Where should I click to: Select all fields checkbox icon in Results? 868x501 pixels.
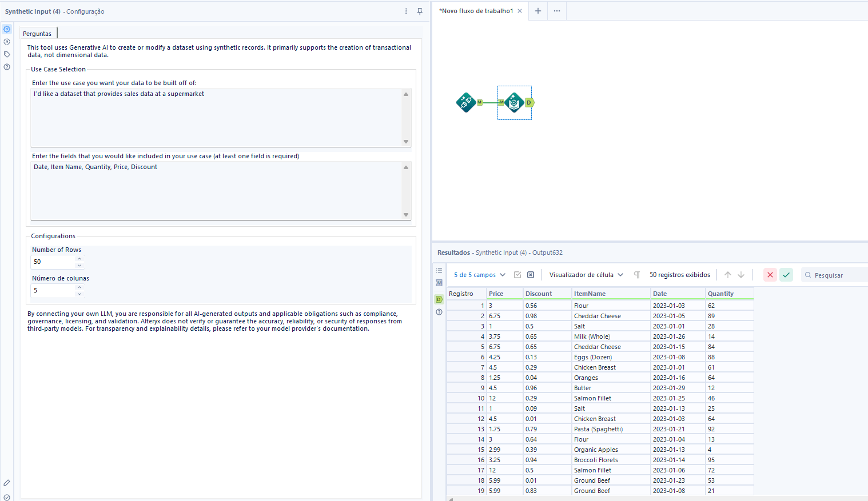pyautogui.click(x=517, y=275)
